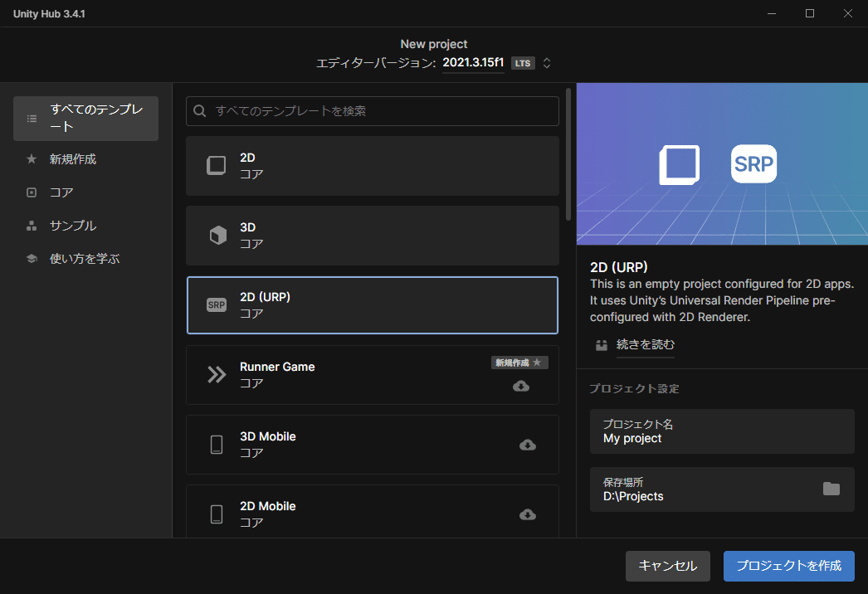Click the search magnifier icon

click(x=200, y=110)
